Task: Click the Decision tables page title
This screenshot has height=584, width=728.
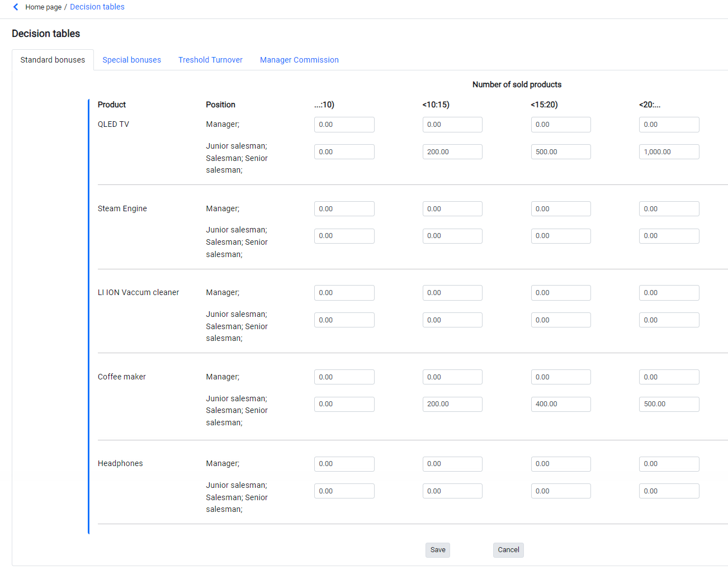Action: pyautogui.click(x=46, y=34)
